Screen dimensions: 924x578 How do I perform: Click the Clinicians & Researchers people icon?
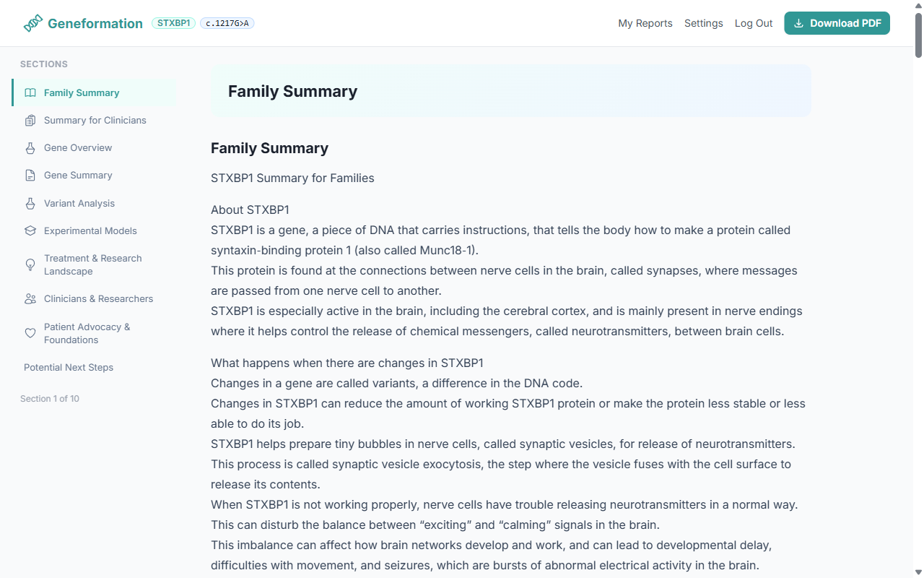30,298
